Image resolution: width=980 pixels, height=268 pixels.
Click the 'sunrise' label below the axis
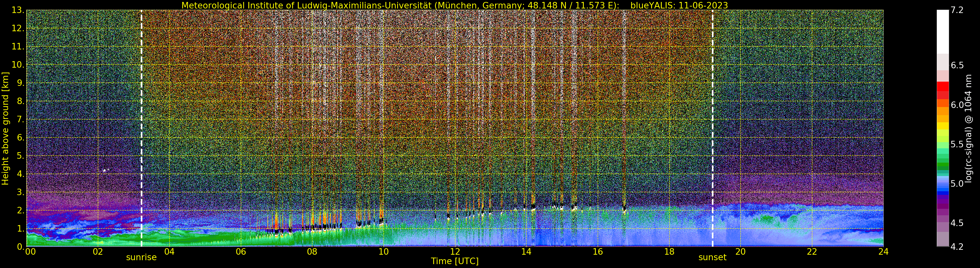coord(141,257)
